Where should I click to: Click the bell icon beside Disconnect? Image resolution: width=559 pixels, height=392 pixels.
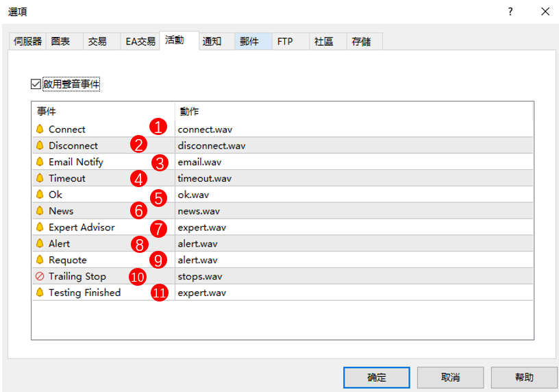(x=40, y=145)
